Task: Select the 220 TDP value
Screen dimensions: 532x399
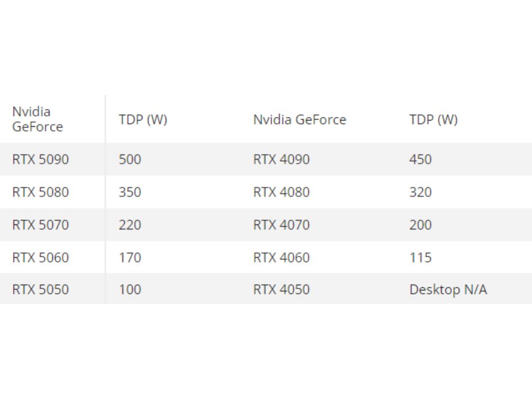Action: click(130, 225)
